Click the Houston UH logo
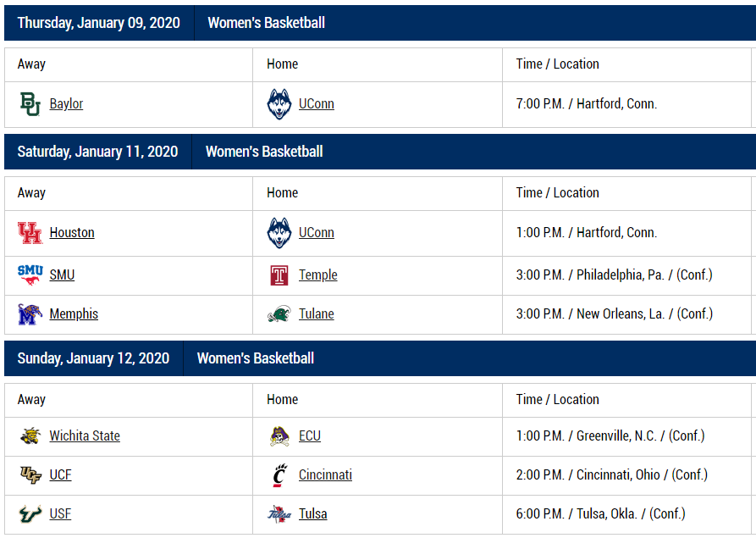756x538 pixels. pyautogui.click(x=30, y=233)
